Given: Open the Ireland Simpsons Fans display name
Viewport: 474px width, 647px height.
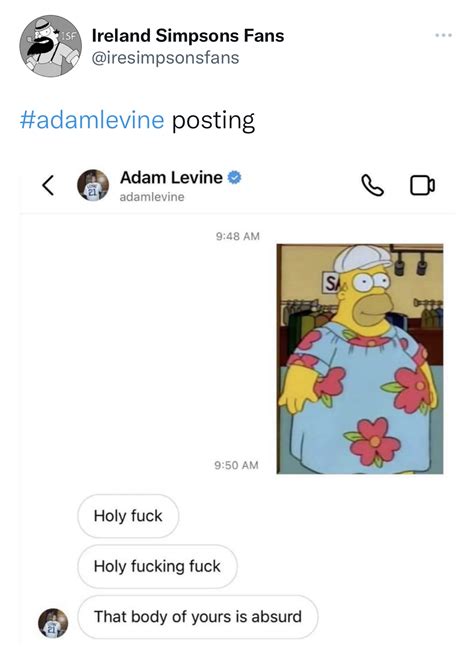Looking at the screenshot, I should 188,35.
